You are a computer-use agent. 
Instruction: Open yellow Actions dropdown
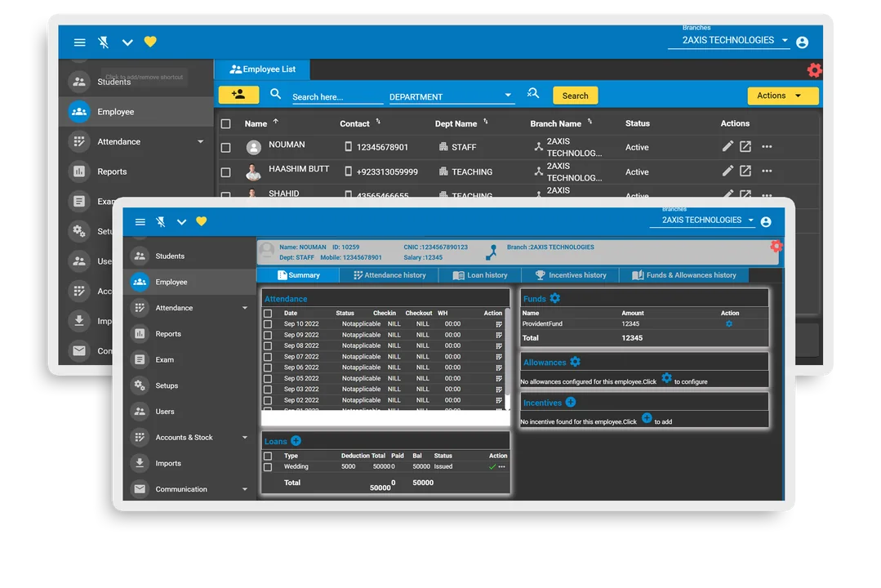783,96
